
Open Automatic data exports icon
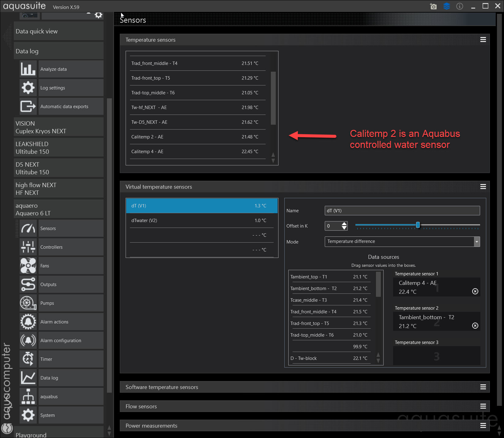pyautogui.click(x=28, y=107)
